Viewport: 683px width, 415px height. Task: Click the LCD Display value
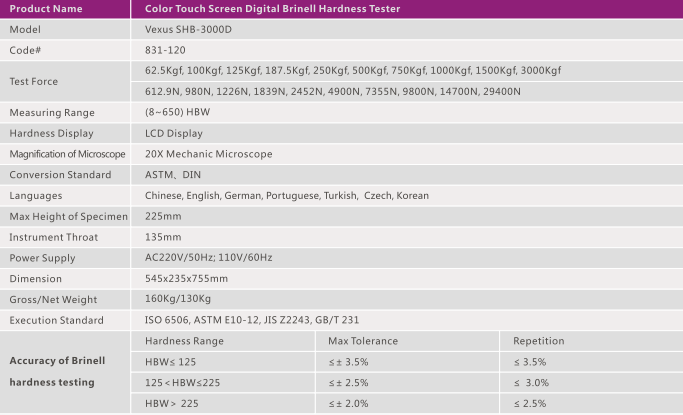(175, 133)
